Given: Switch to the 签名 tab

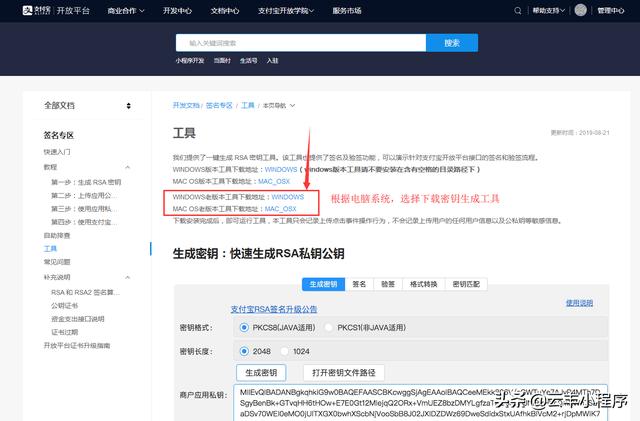Looking at the screenshot, I should (359, 284).
